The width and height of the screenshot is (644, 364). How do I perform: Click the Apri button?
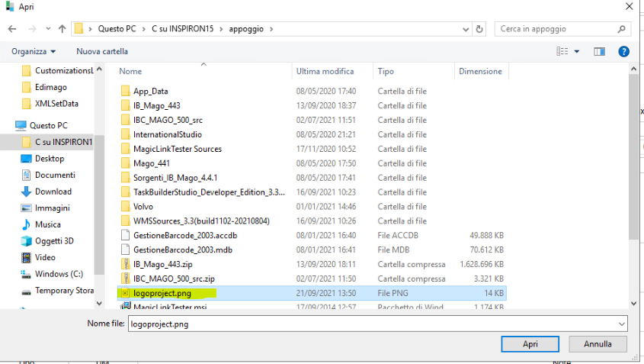tap(530, 344)
